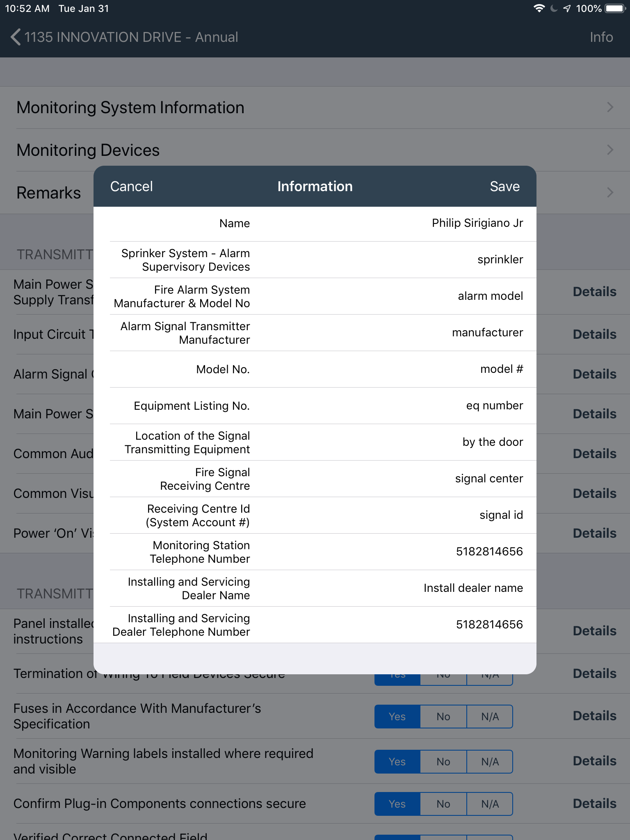630x840 pixels.
Task: Click the back chevron to 1135 Innovation Drive
Action: [x=15, y=37]
